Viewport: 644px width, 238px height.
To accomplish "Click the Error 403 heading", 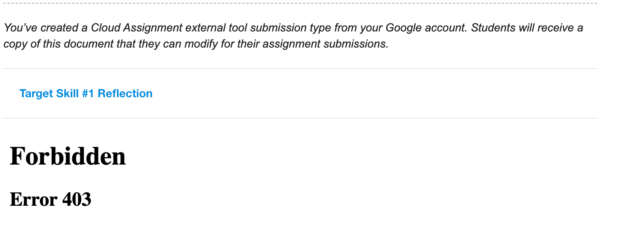I will 51,199.
